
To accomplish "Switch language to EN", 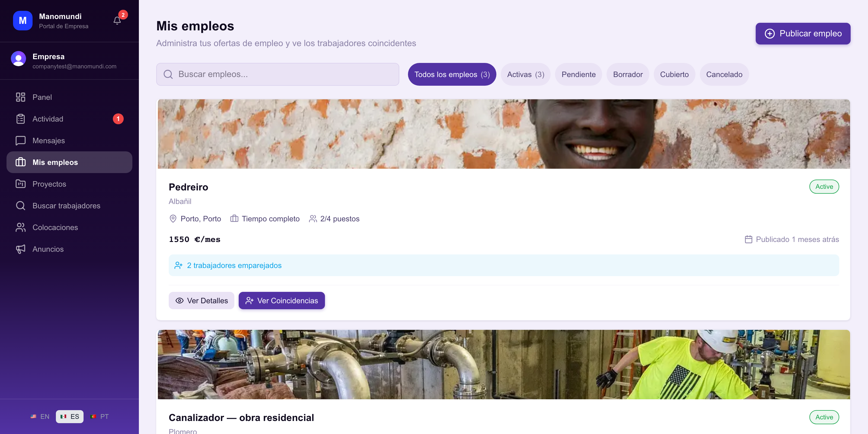I will (x=40, y=416).
